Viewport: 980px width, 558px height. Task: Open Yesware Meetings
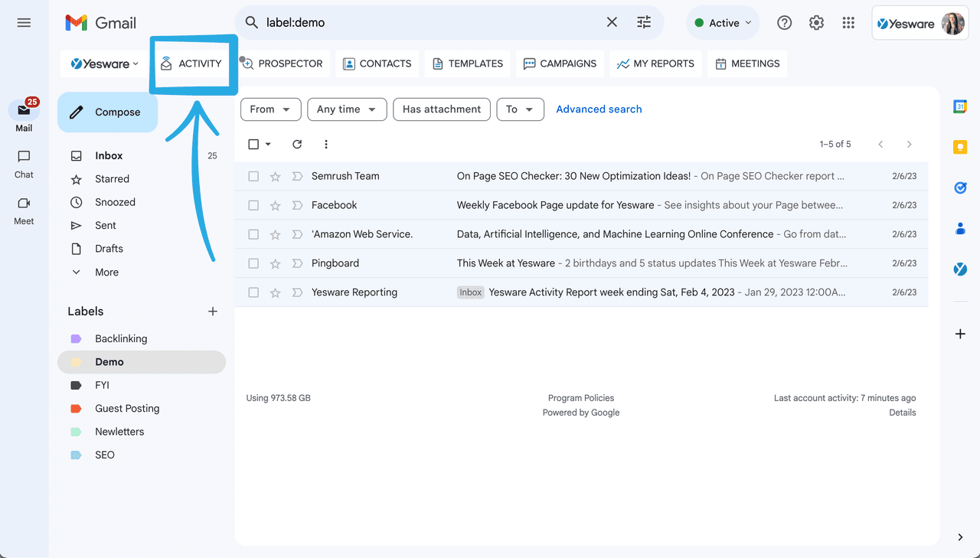[746, 64]
